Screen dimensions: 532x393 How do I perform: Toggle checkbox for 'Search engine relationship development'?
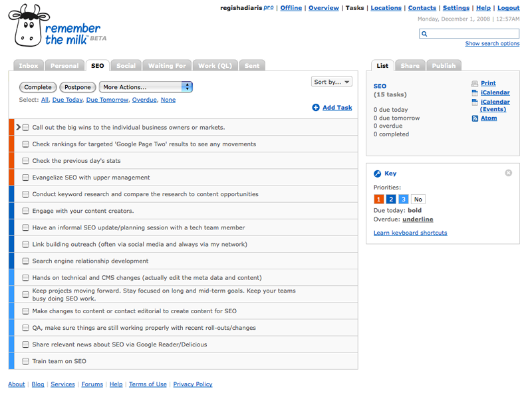[25, 261]
